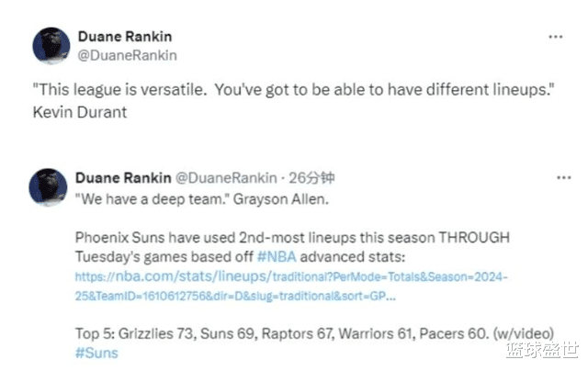The width and height of the screenshot is (588, 371).
Task: Open the more options menu on top tweet
Action: tap(555, 37)
